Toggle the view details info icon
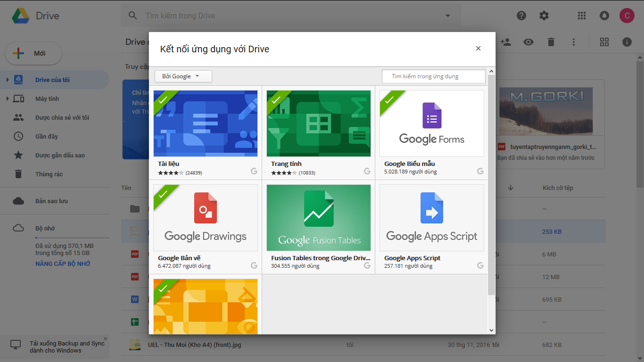 click(x=627, y=42)
